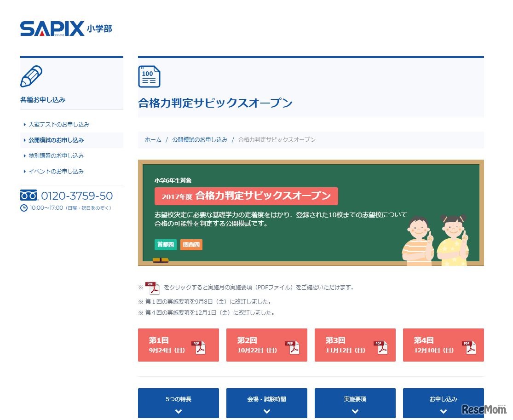The image size is (513, 420).
Task: Click the chevron under 会場・試験時間
Action: [x=267, y=412]
